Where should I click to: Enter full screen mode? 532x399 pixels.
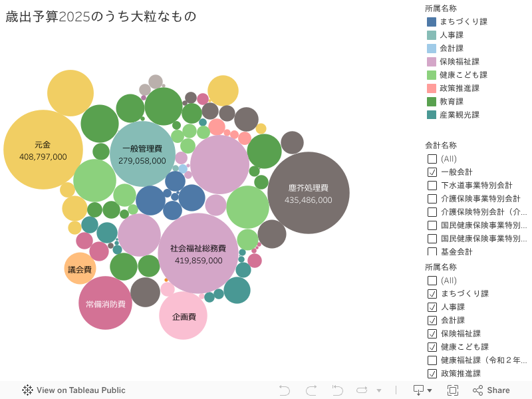(453, 390)
